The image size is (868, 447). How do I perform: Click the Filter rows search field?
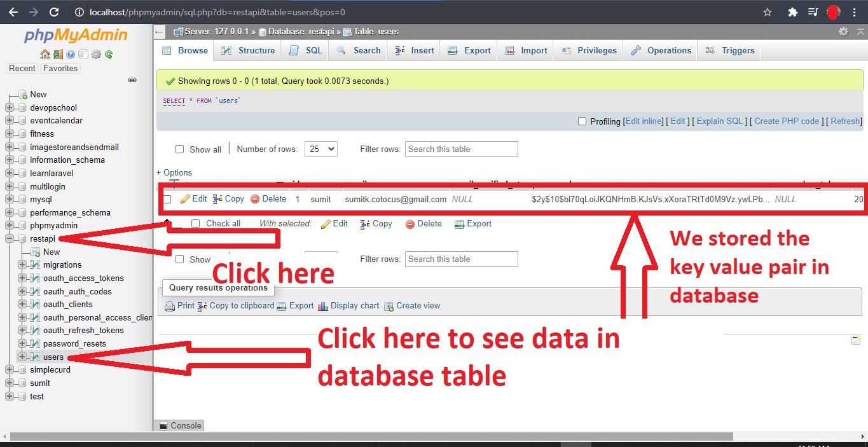point(461,149)
